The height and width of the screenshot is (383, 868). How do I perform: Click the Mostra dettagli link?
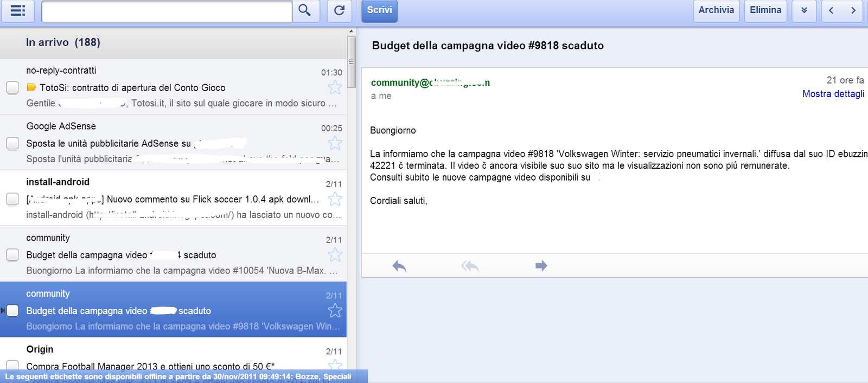click(833, 94)
